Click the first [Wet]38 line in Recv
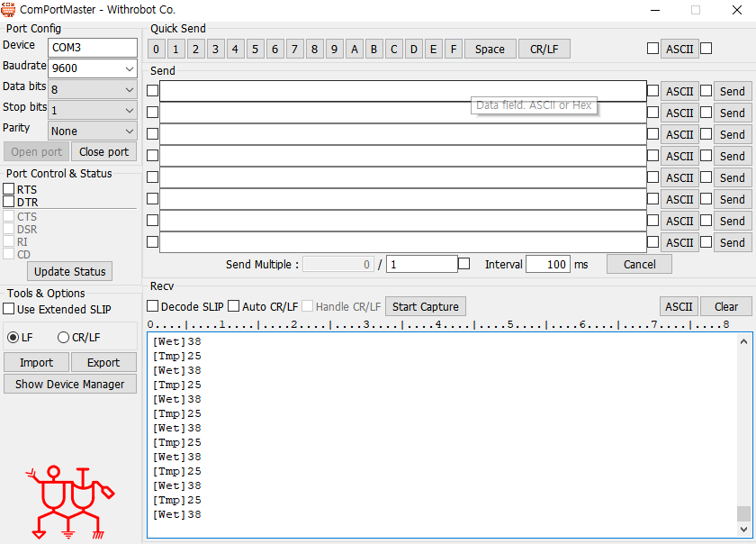This screenshot has height=544, width=756. coord(177,341)
